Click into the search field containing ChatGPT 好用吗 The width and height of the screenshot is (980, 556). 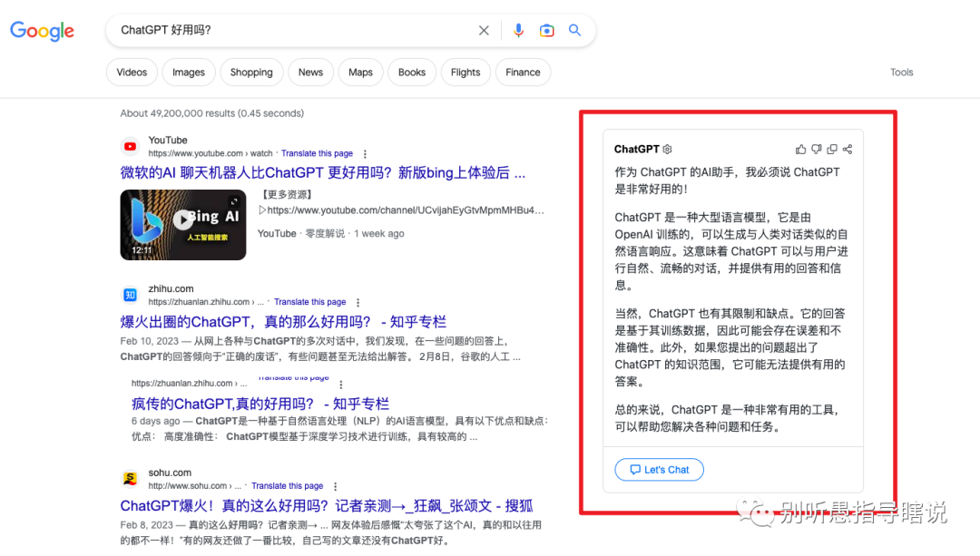pyautogui.click(x=290, y=30)
